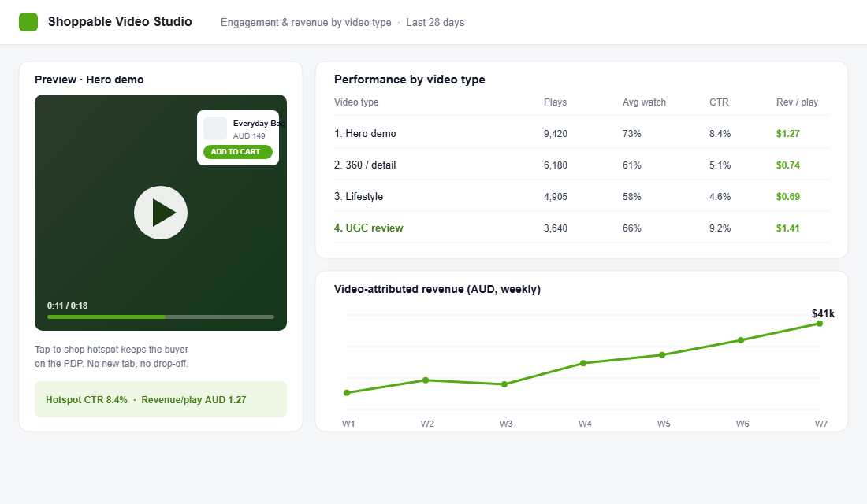This screenshot has height=504, width=867.
Task: Click the Shoppable Video Studio title
Action: coord(120,21)
